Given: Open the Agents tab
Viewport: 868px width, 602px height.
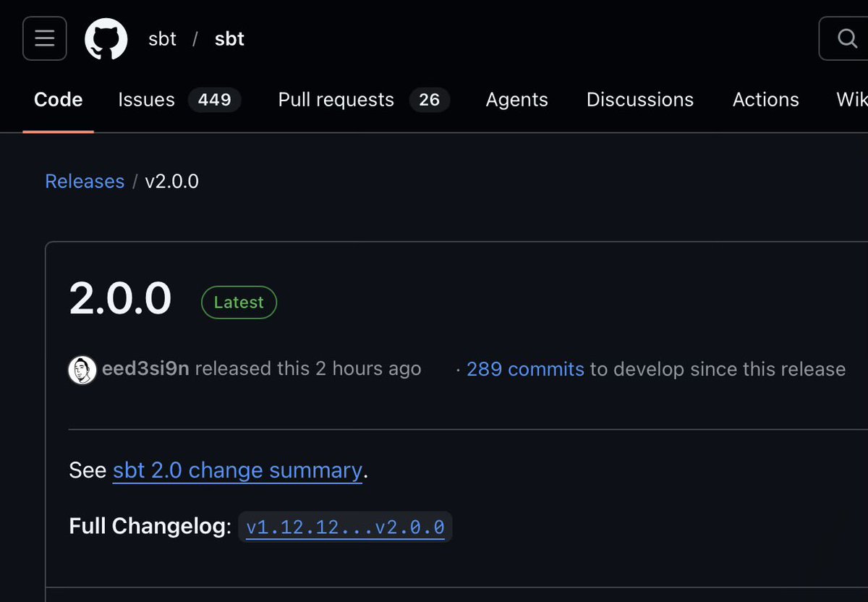Looking at the screenshot, I should [516, 100].
